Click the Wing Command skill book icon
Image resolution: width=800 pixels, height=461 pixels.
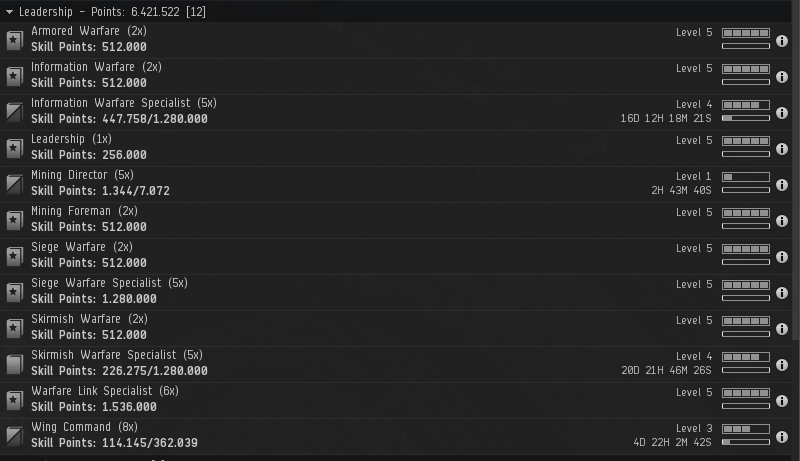(x=14, y=436)
